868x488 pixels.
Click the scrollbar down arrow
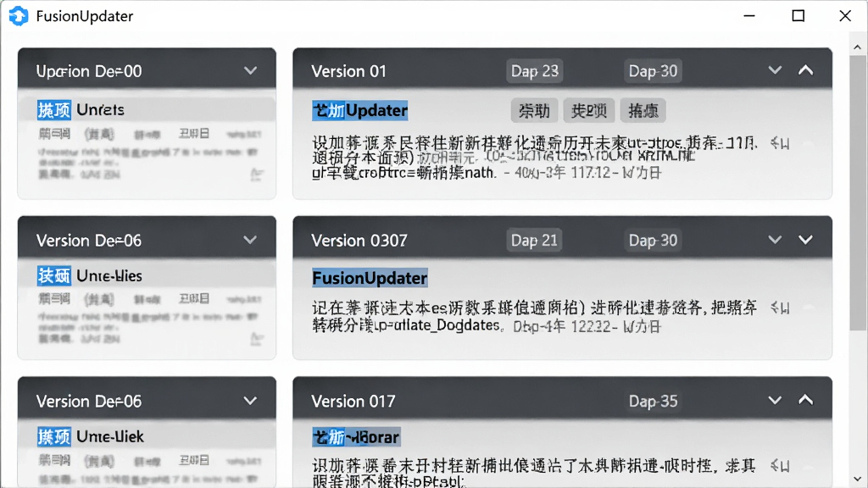tap(858, 480)
